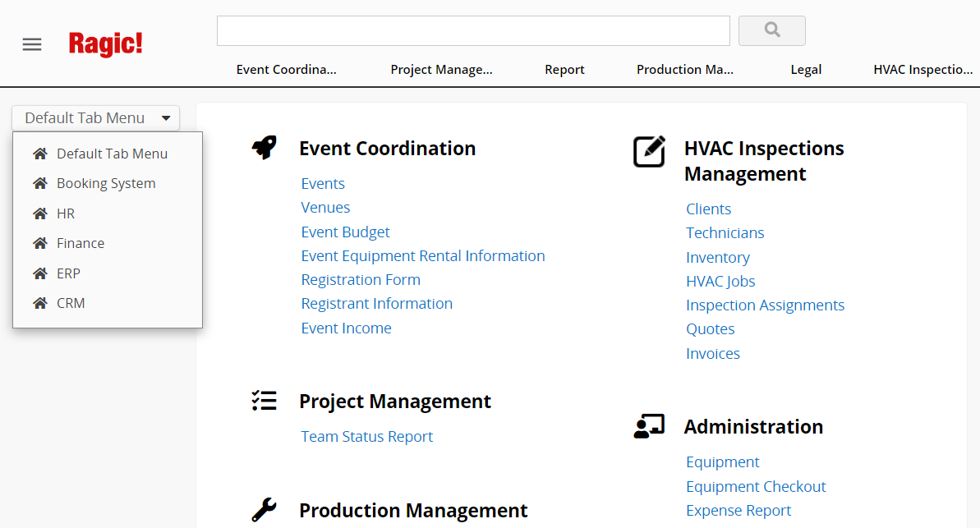The width and height of the screenshot is (980, 528).
Task: Click the Project Management heading
Action: (395, 402)
